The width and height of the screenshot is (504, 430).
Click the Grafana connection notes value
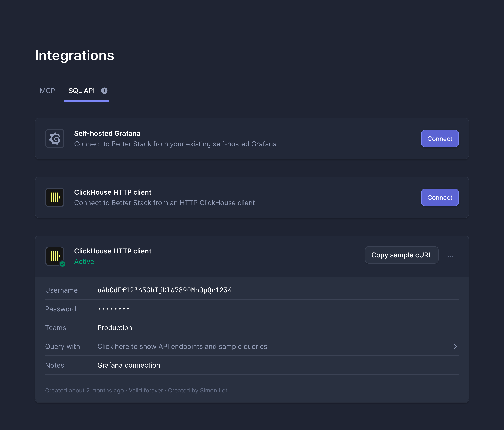[129, 365]
